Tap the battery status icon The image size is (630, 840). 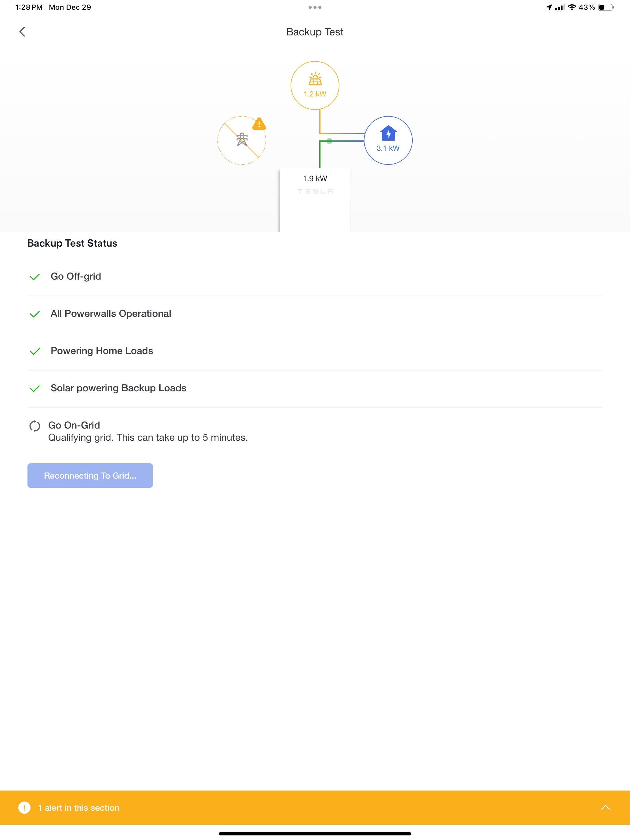click(x=605, y=7)
